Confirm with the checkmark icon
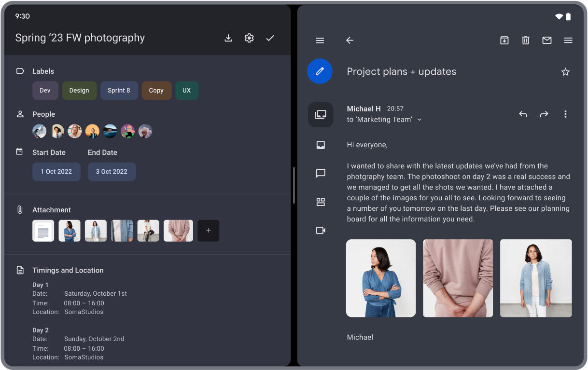Screen dimensions: 588x370 pyautogui.click(x=270, y=38)
